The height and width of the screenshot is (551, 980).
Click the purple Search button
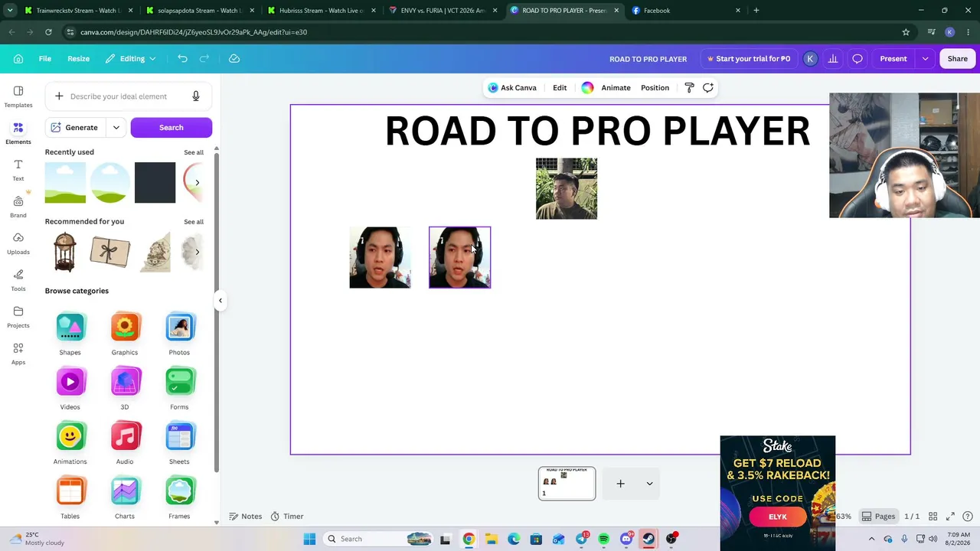(x=171, y=128)
